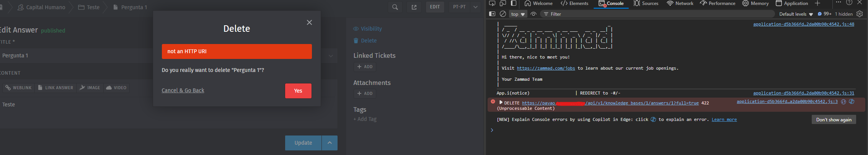Click the Cancel & Go Back link
The height and width of the screenshot is (155, 868).
tap(183, 90)
